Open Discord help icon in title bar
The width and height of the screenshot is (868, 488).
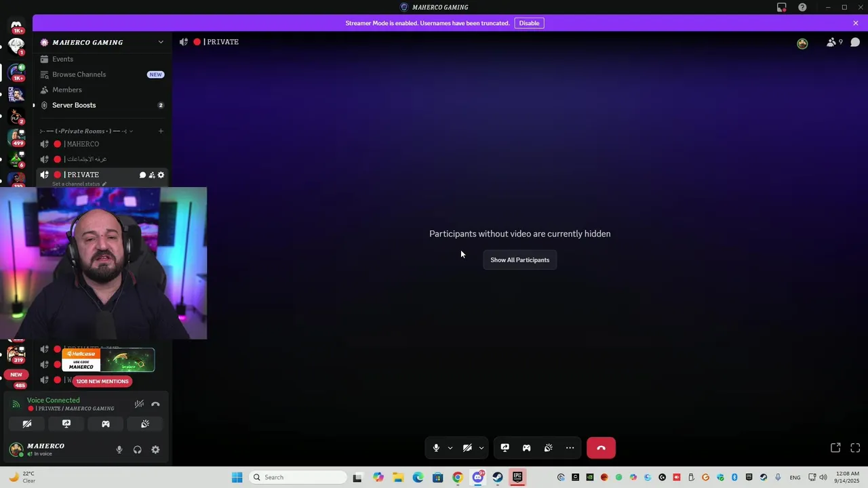[x=802, y=7]
